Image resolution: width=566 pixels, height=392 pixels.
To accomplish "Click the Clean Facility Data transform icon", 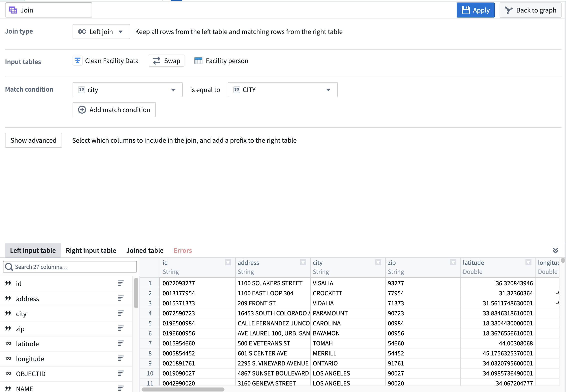I will (78, 61).
